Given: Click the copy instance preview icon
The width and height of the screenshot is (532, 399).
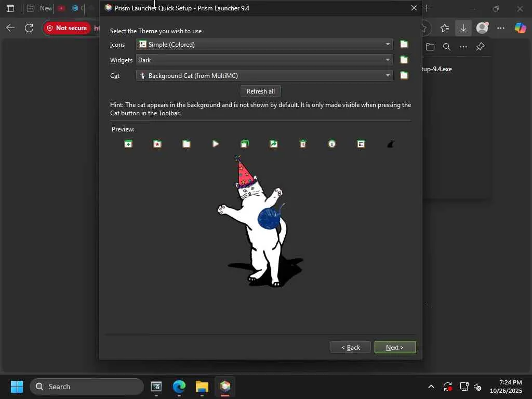Looking at the screenshot, I should (245, 144).
